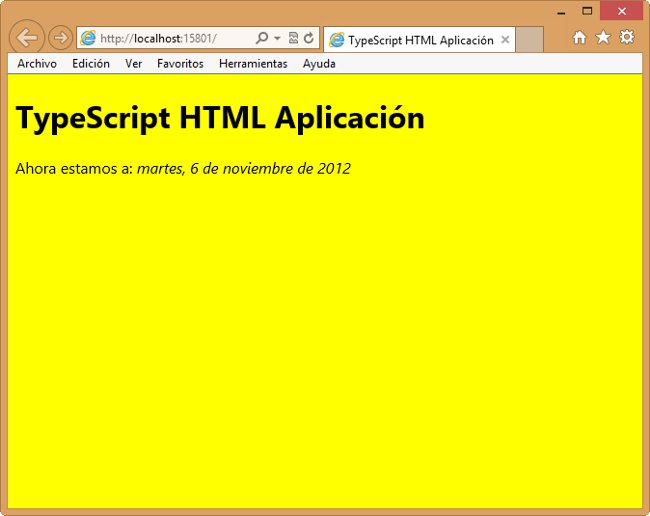This screenshot has width=650, height=516.
Task: Click the search magnifier in address bar
Action: (x=262, y=38)
